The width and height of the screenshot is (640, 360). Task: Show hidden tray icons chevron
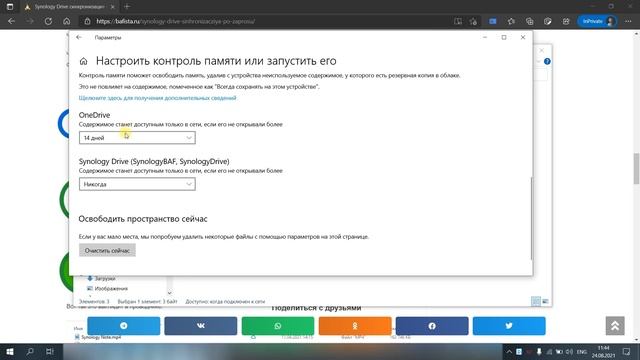[x=509, y=351]
